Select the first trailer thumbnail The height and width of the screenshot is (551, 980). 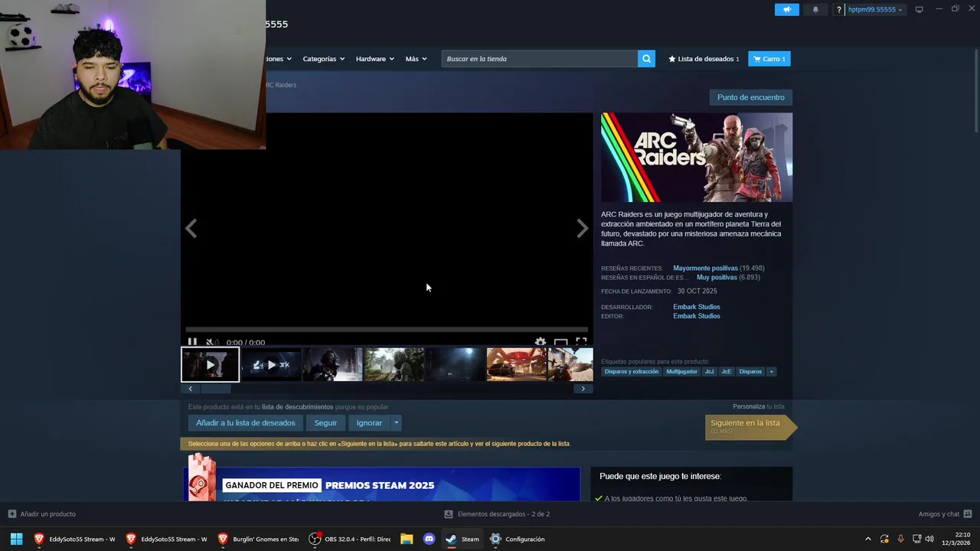(x=211, y=364)
